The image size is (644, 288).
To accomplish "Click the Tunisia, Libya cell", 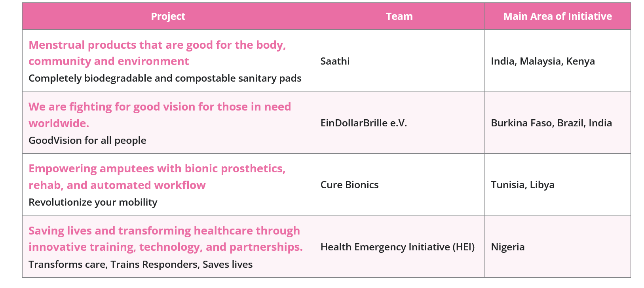I will (x=522, y=185).
